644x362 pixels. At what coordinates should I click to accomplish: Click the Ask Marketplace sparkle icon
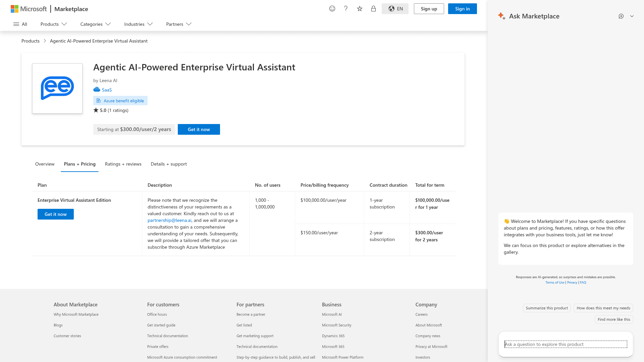tap(502, 16)
